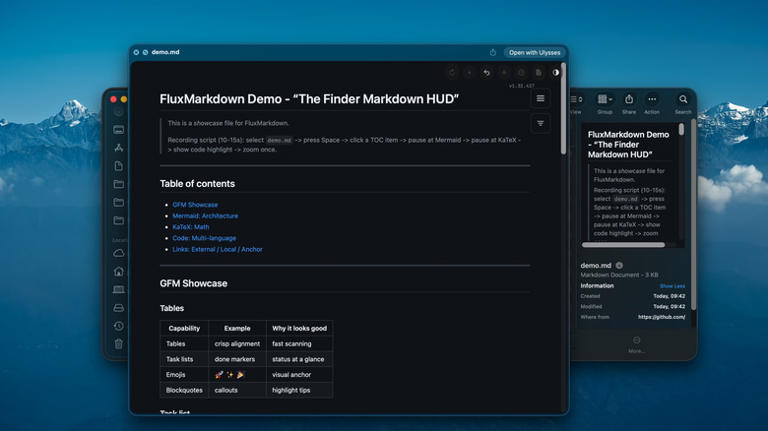This screenshot has height=431, width=768.
Task: Click the 'status at a glance' cell
Action: (x=299, y=359)
